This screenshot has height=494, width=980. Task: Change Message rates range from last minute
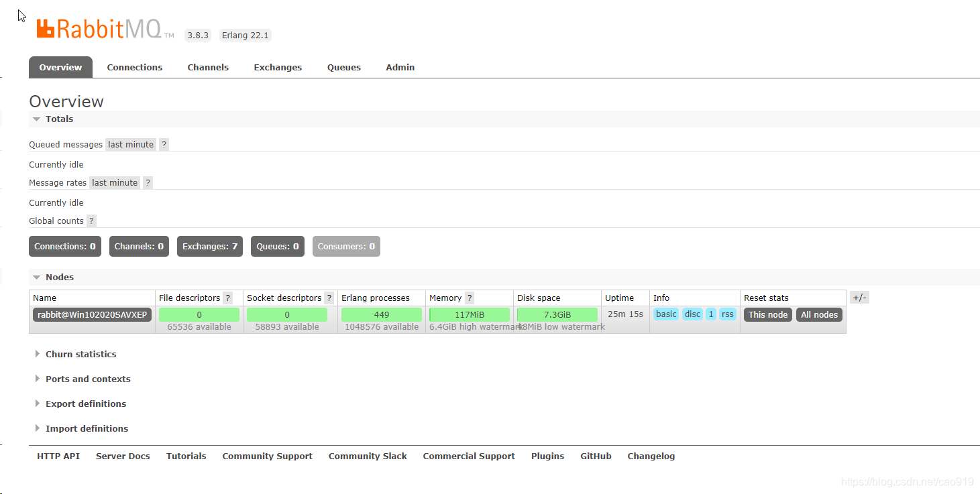click(115, 182)
